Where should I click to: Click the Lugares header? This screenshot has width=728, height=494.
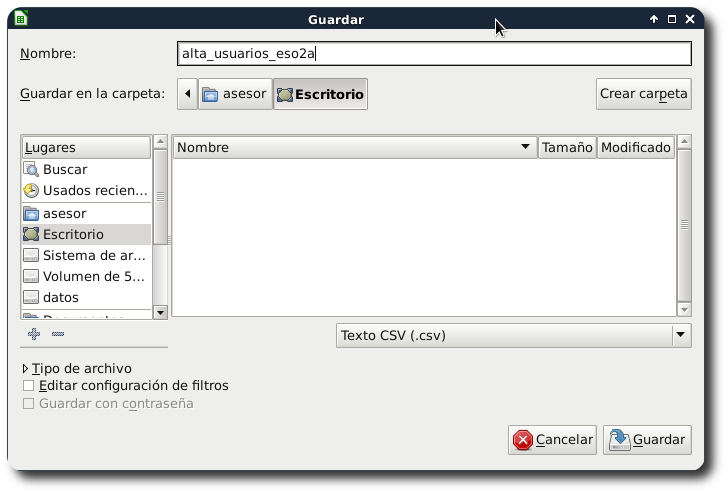[86, 147]
